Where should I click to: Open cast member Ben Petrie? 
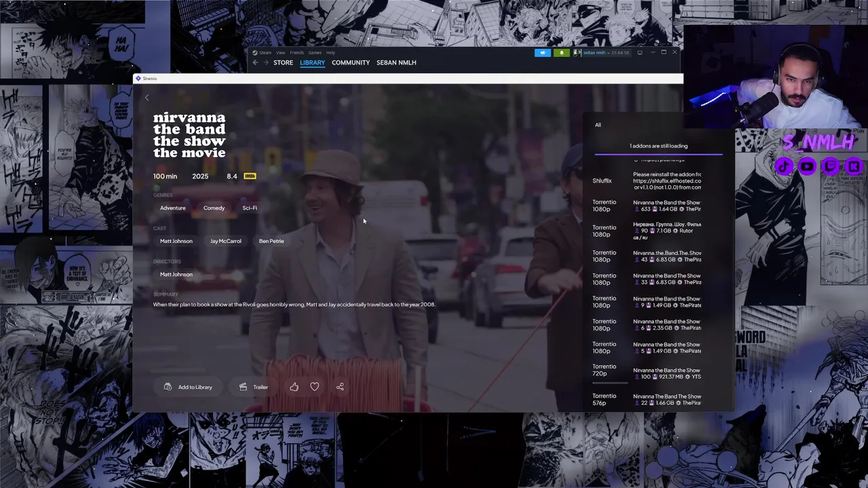point(271,241)
